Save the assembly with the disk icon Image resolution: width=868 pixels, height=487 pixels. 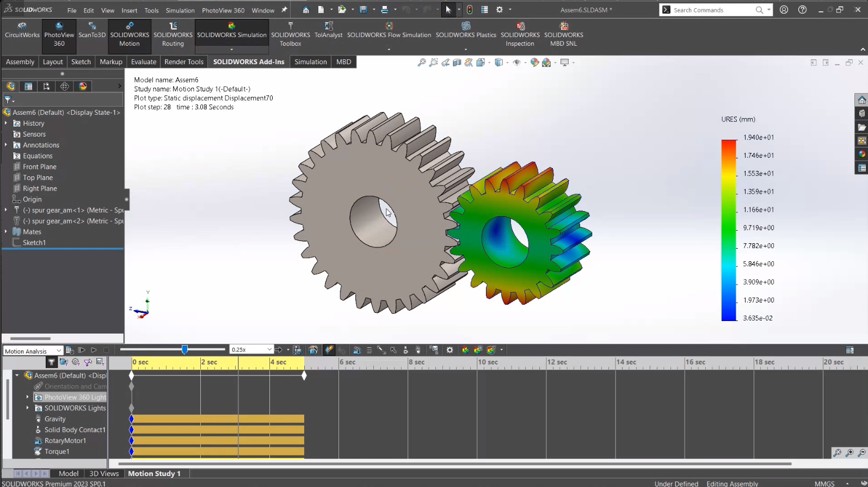point(364,10)
